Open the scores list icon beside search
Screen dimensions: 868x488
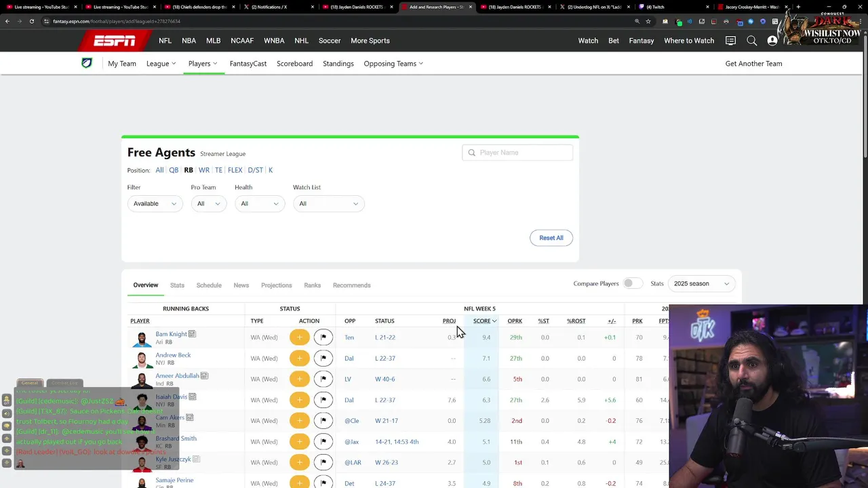pyautogui.click(x=730, y=41)
